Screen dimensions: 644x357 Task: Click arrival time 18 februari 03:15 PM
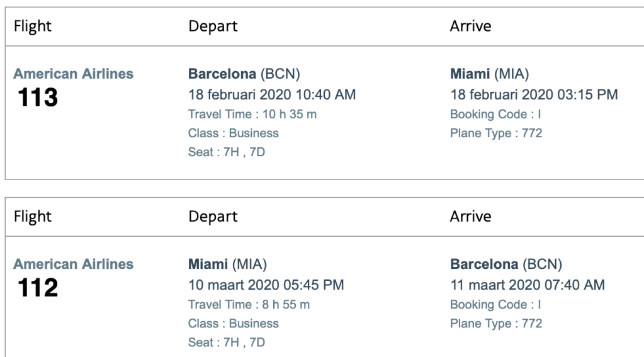534,94
